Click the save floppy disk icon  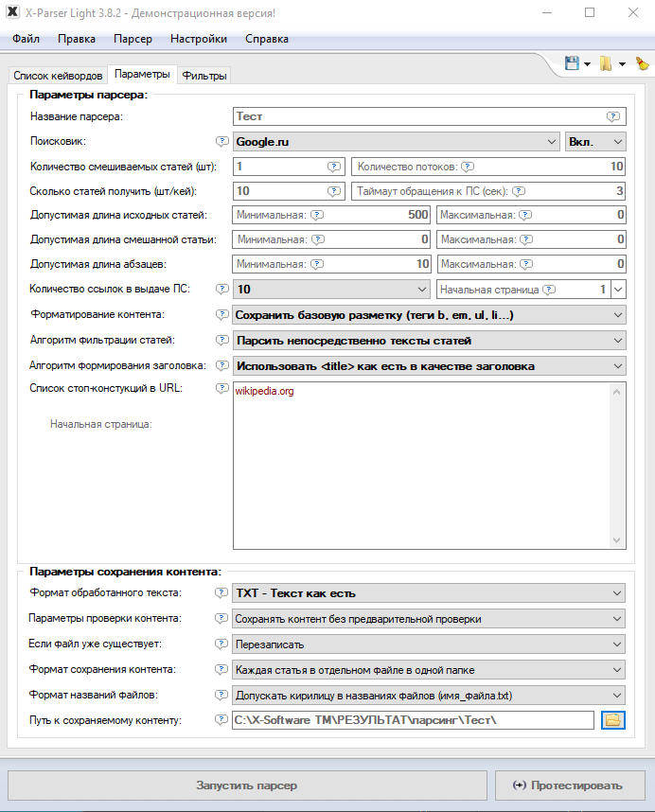coord(572,63)
